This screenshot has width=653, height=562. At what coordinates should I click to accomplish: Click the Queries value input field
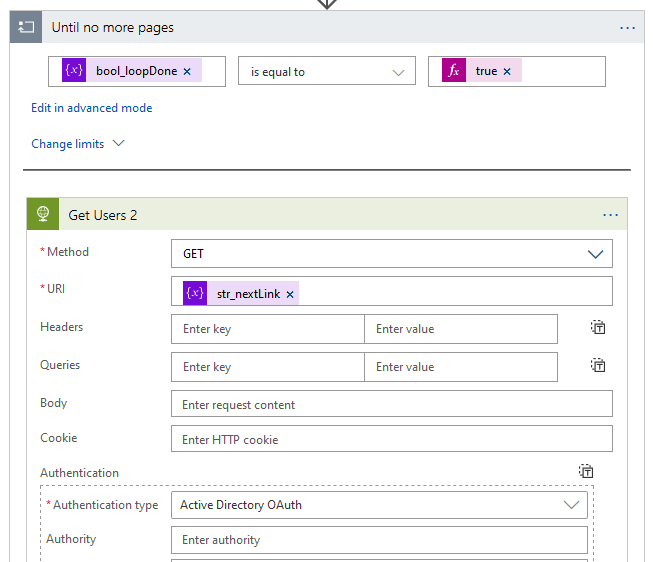click(x=460, y=367)
